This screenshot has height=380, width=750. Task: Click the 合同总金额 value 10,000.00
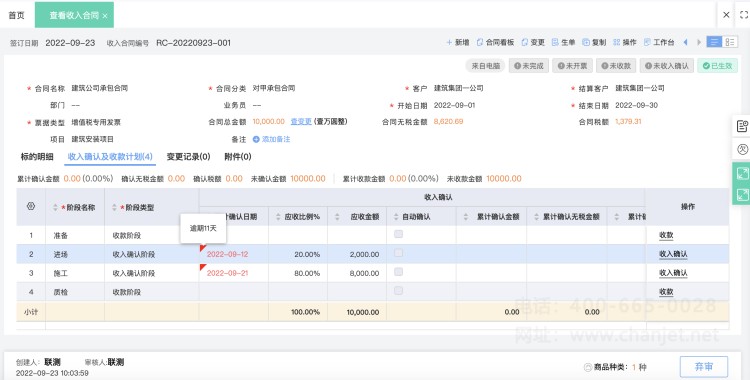pyautogui.click(x=268, y=122)
